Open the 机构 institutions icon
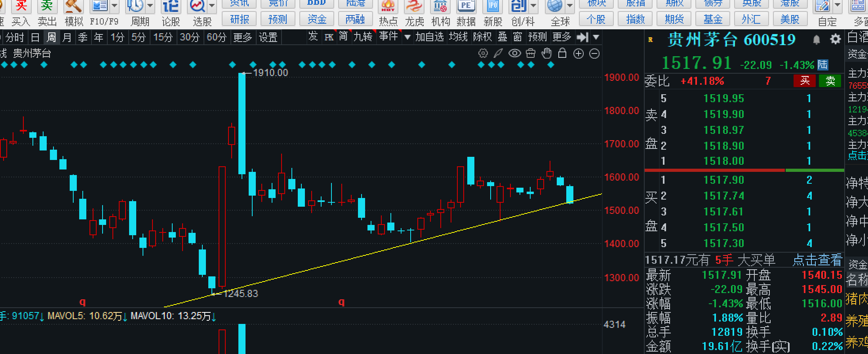 440,6
